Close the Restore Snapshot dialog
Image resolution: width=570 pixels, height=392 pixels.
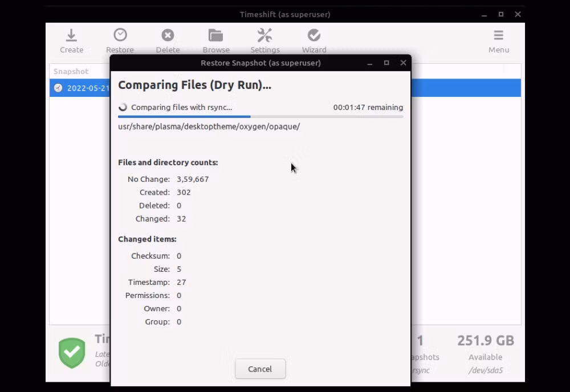coord(403,63)
